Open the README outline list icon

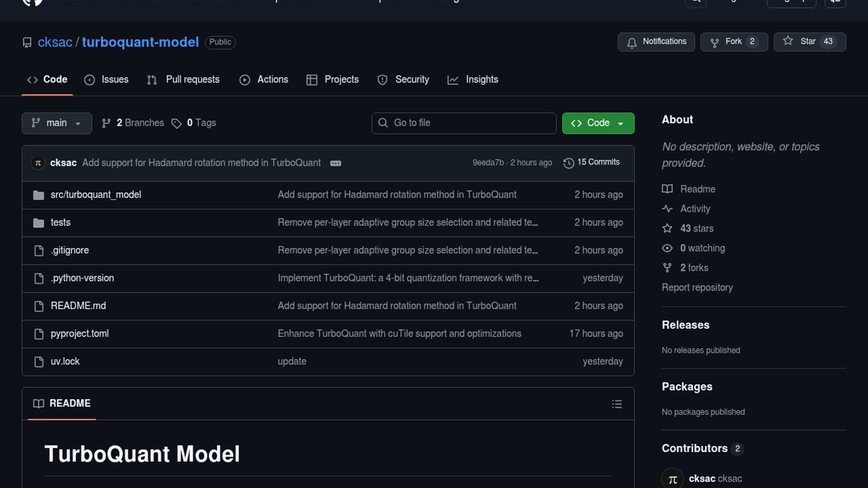[x=617, y=404]
